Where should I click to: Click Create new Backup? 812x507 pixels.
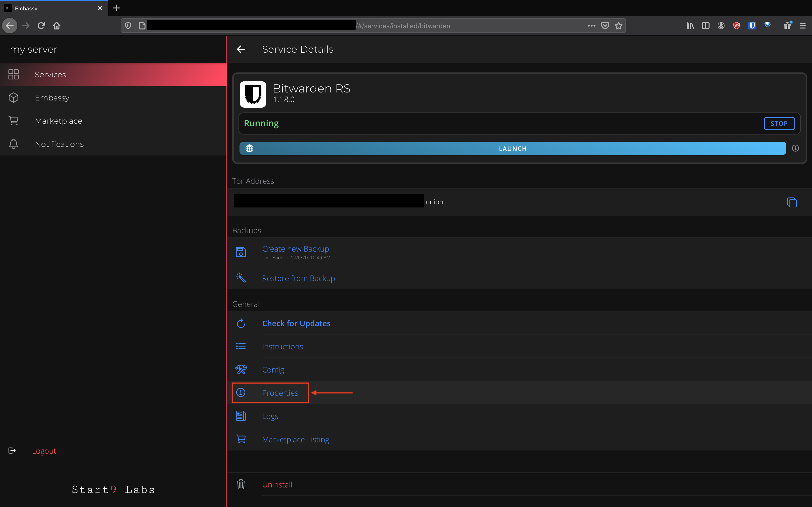[295, 249]
